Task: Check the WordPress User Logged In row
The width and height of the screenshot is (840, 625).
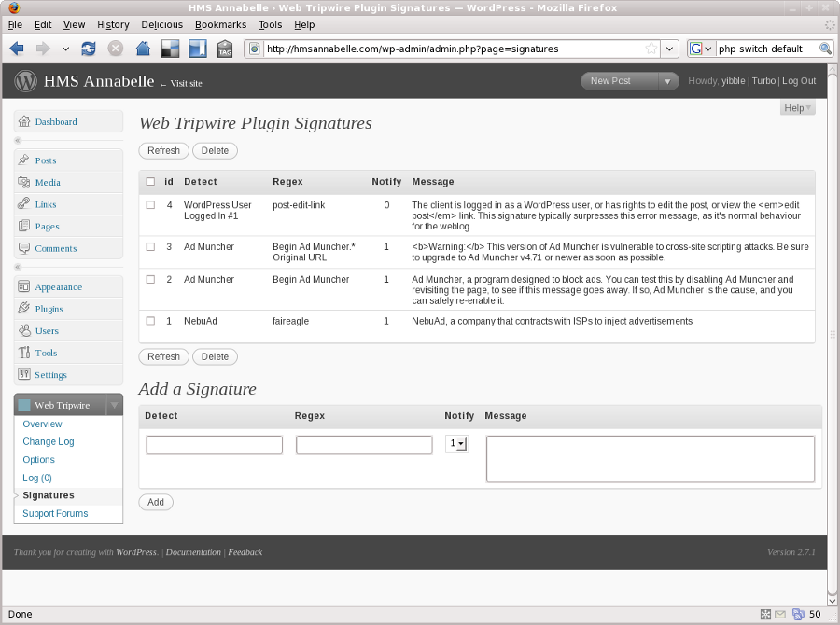Action: point(150,204)
